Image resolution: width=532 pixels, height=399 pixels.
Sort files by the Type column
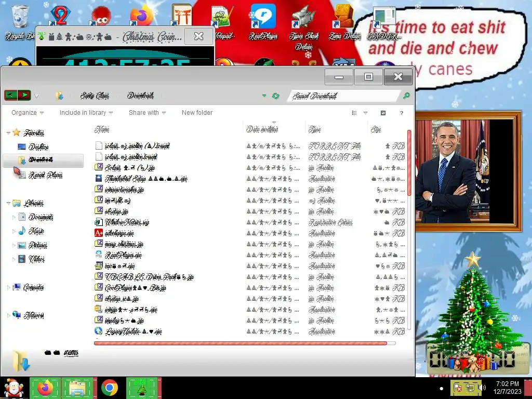point(337,129)
